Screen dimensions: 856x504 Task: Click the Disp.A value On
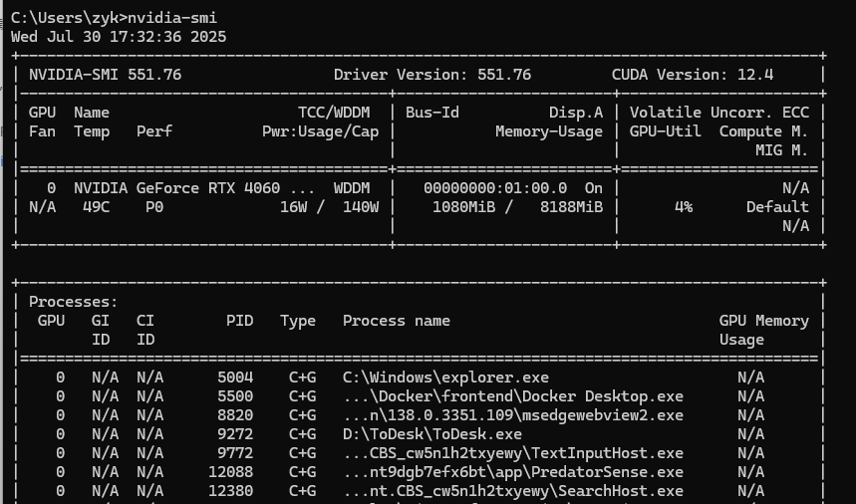[594, 188]
